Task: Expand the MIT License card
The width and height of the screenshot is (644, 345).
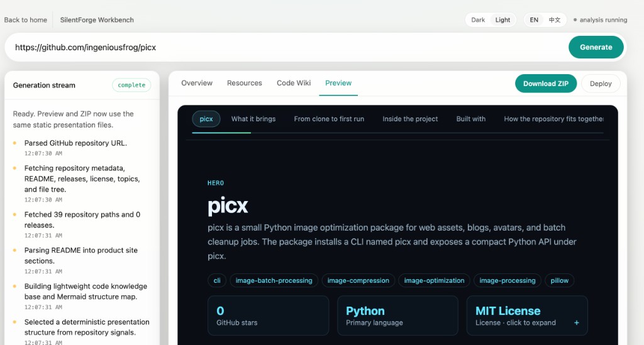Action: coord(527,315)
